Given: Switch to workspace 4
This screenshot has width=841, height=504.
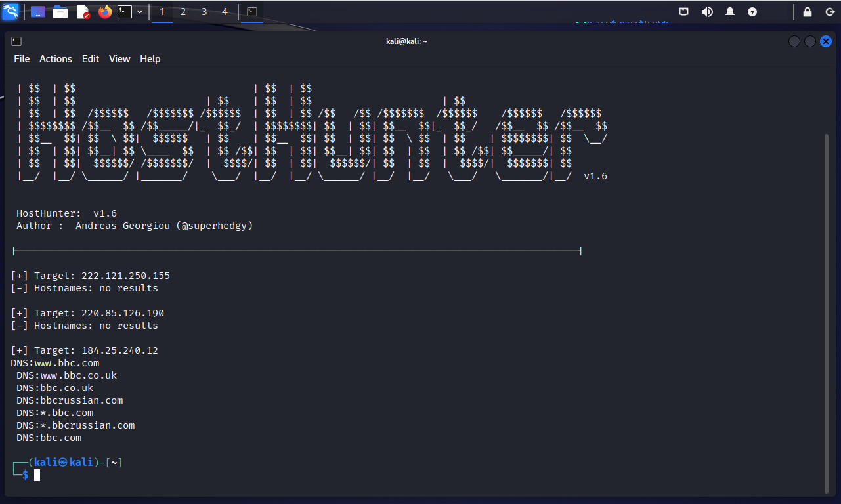Looking at the screenshot, I should click(x=225, y=12).
